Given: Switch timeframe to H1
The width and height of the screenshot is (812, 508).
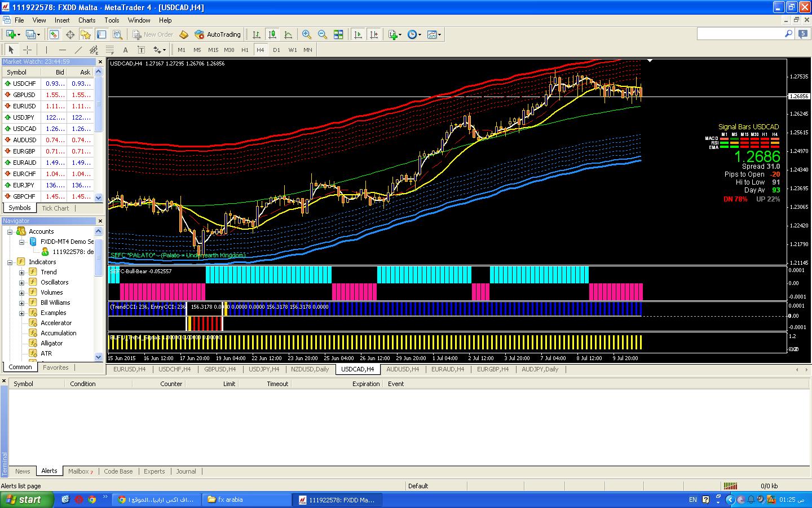Looking at the screenshot, I should 245,50.
